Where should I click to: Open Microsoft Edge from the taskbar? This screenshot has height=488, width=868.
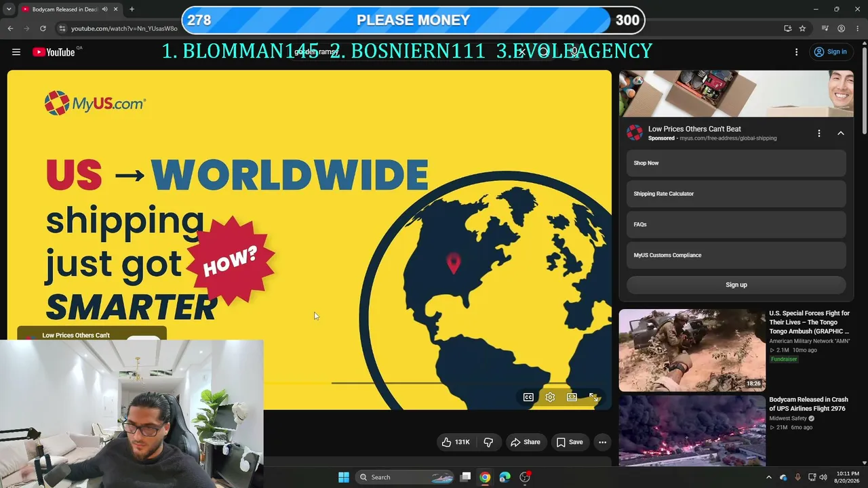(x=505, y=477)
